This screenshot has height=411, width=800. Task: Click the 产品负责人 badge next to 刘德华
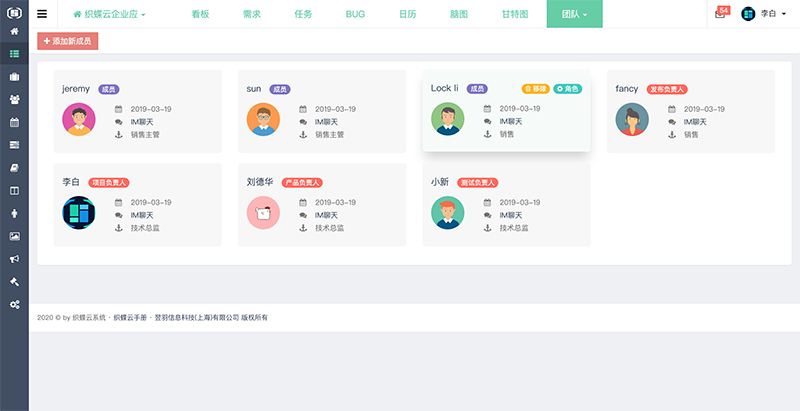pos(302,183)
